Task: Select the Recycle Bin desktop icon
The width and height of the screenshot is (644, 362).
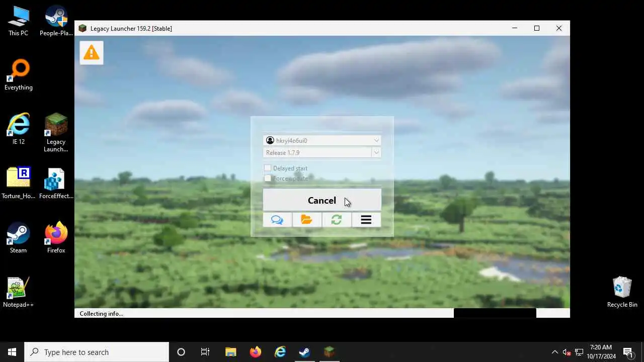Action: coord(622,292)
